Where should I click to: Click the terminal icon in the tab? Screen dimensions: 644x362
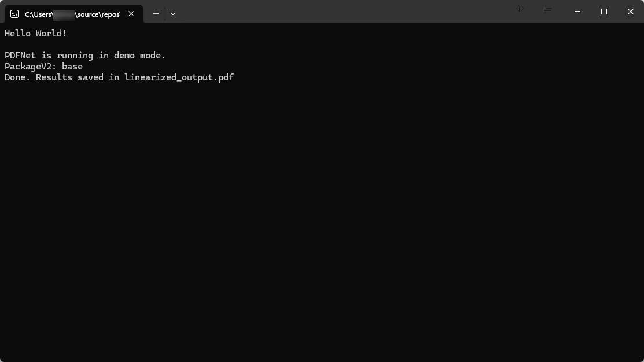[x=14, y=14]
